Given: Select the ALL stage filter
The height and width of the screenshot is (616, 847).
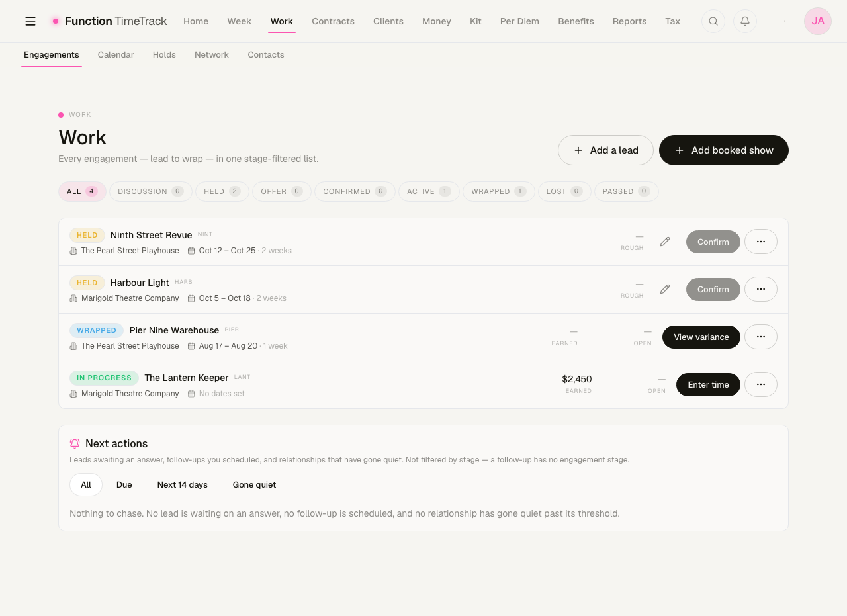Looking at the screenshot, I should point(82,191).
